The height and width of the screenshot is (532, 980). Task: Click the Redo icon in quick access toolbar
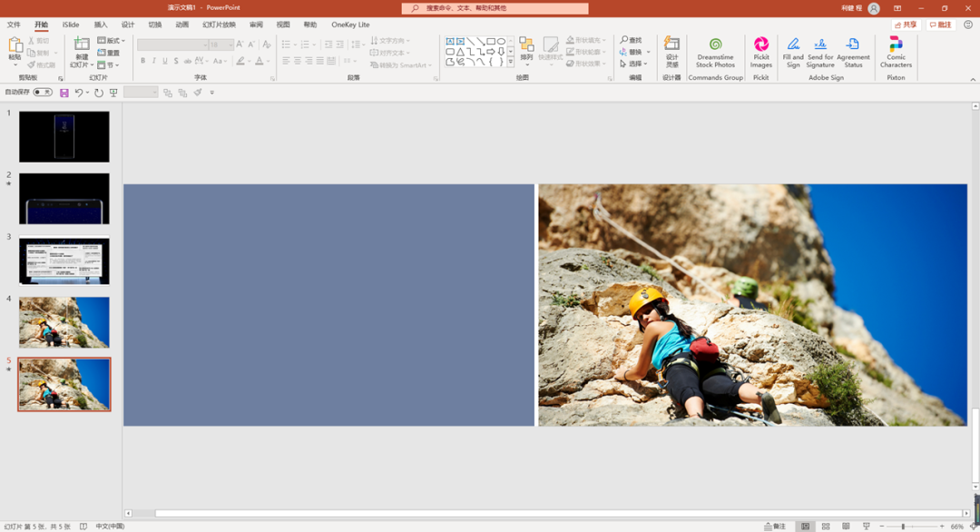click(99, 93)
